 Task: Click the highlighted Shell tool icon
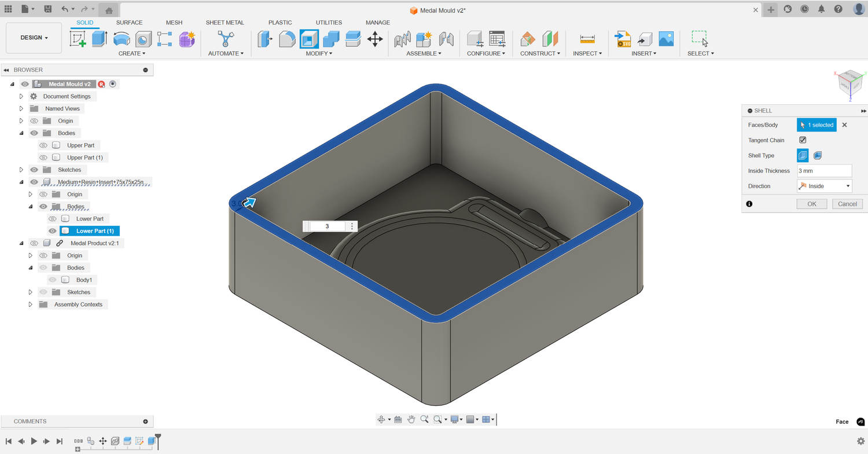point(309,39)
